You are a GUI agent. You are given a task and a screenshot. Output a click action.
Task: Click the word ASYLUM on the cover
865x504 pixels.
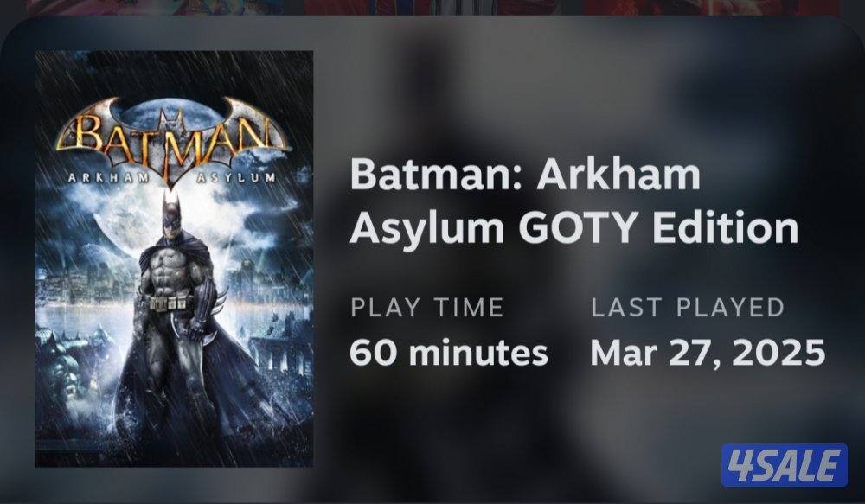click(x=236, y=177)
